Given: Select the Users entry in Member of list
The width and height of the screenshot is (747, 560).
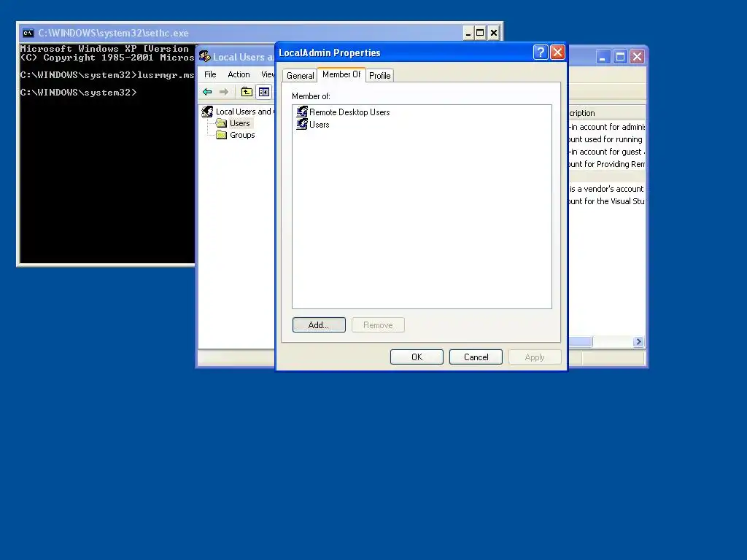Looking at the screenshot, I should pos(320,124).
